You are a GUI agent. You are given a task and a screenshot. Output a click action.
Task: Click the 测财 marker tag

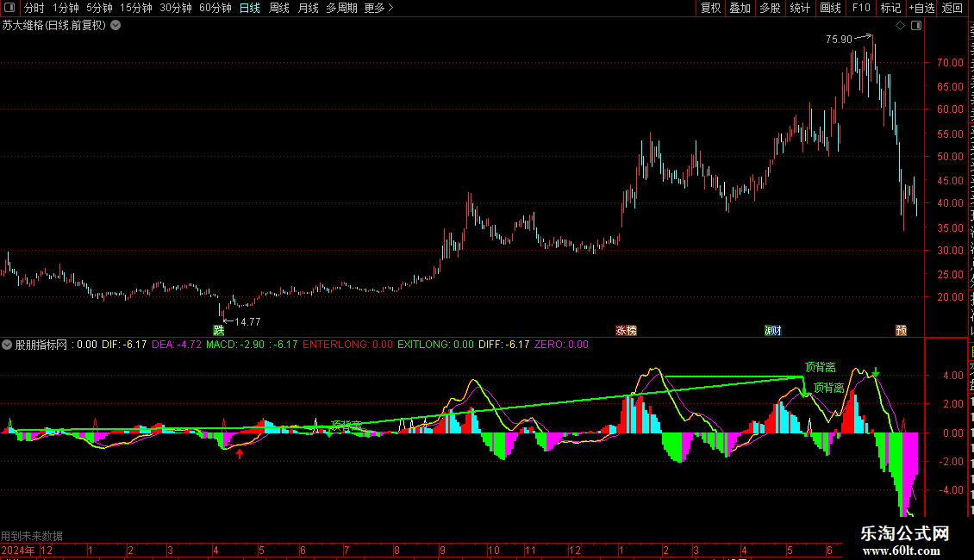pyautogui.click(x=773, y=330)
